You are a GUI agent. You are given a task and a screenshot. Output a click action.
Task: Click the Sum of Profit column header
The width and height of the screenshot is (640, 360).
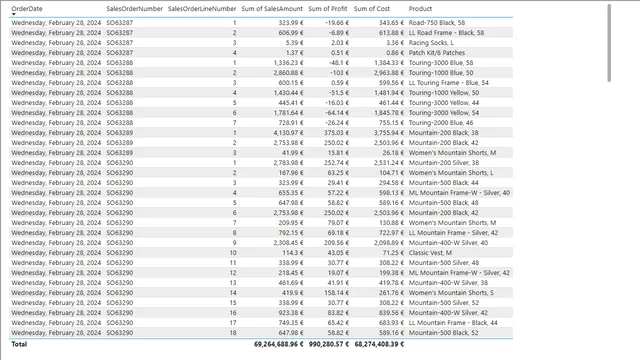coord(328,9)
